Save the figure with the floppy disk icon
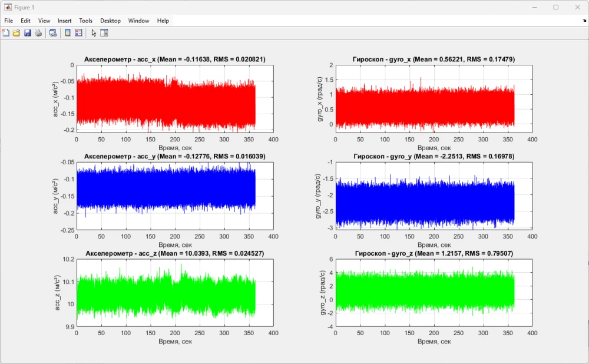The height and width of the screenshot is (364, 589). click(27, 32)
